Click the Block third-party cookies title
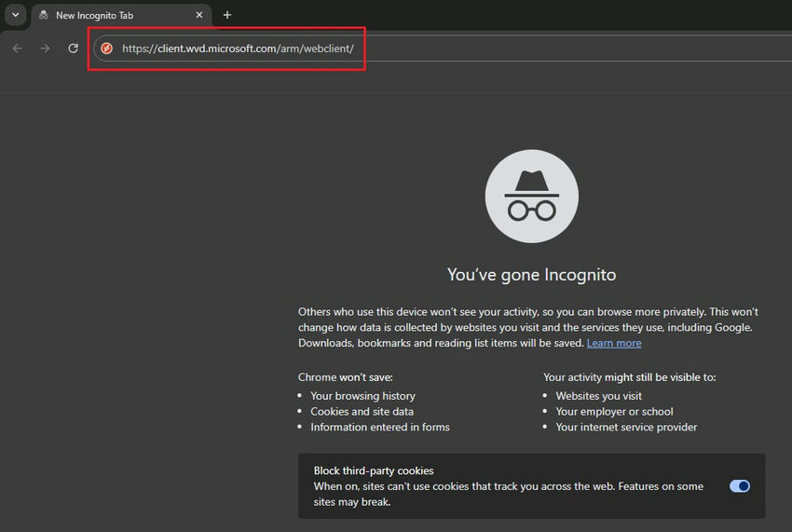This screenshot has width=792, height=532. (x=374, y=471)
